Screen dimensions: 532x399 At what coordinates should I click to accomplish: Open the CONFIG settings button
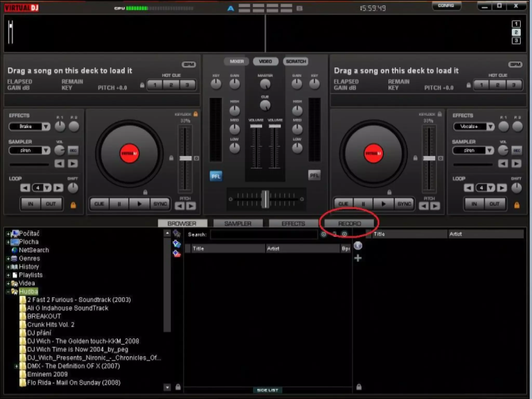(446, 6)
